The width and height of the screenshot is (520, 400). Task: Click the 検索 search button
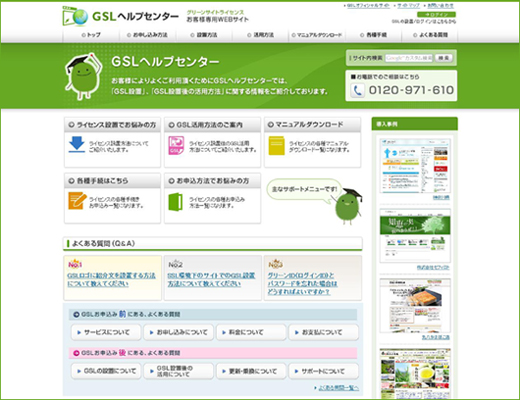click(444, 58)
